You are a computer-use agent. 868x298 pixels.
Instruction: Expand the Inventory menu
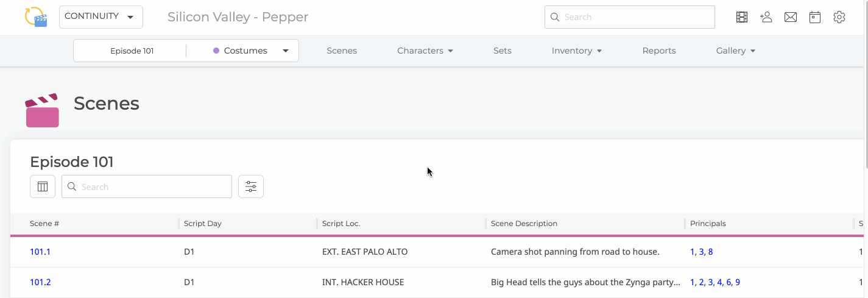(x=577, y=51)
